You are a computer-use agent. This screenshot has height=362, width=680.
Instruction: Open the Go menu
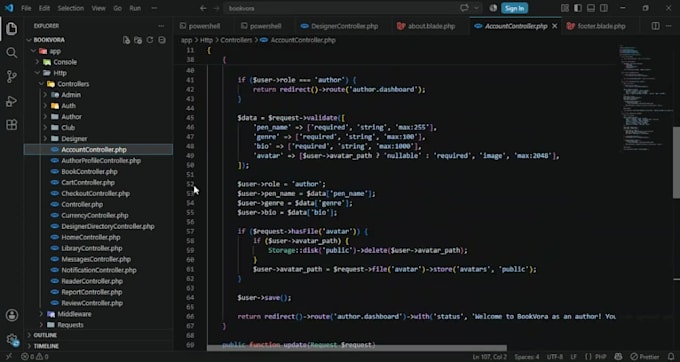pos(118,8)
